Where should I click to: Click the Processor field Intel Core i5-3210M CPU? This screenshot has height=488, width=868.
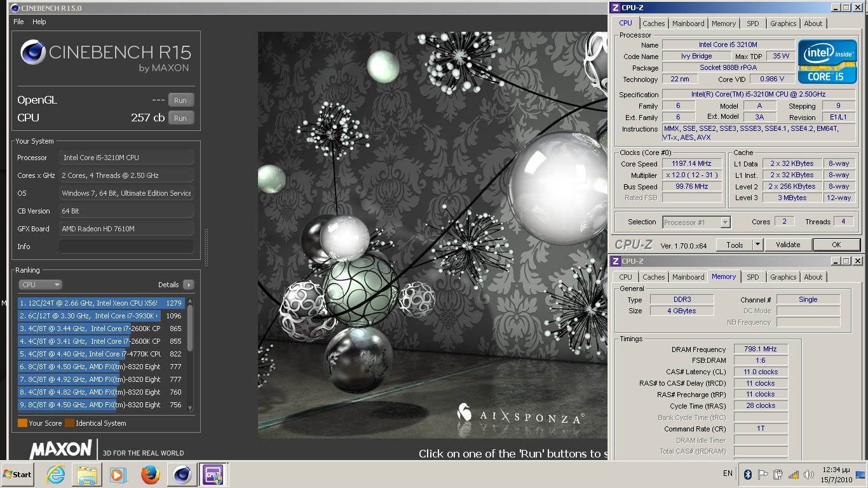(x=126, y=158)
